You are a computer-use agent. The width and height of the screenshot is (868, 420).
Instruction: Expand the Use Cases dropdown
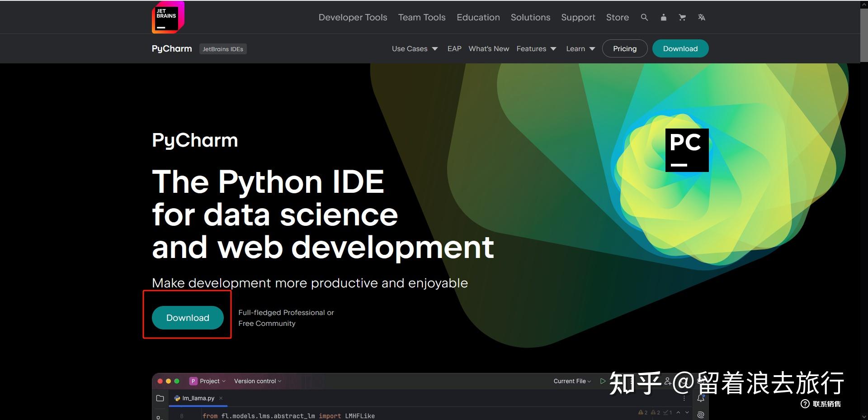414,48
